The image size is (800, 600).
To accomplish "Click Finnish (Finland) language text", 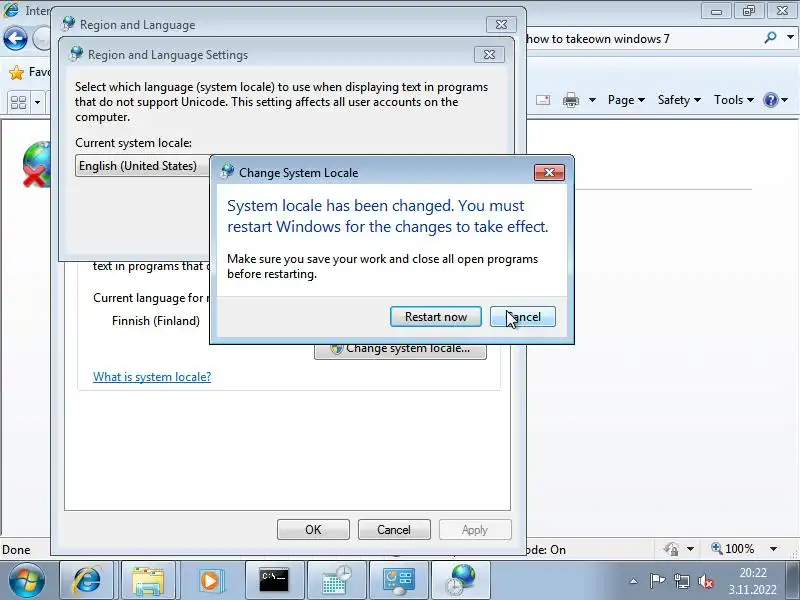I will [156, 321].
